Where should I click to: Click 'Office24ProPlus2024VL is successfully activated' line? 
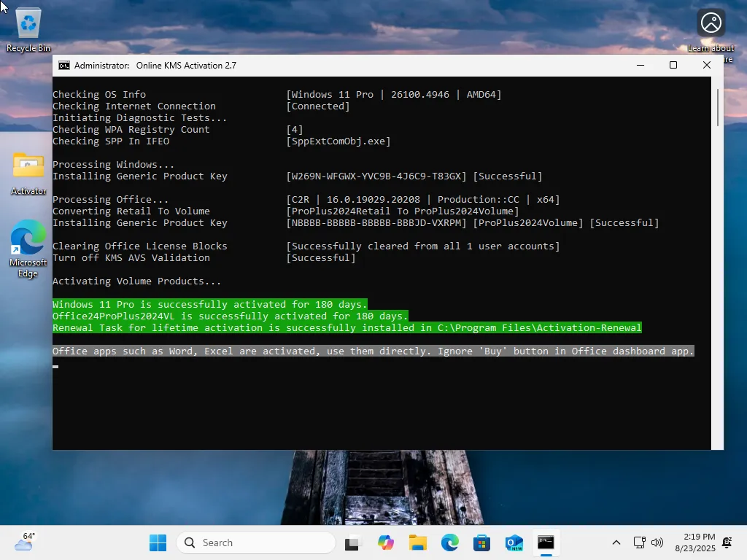230,316
